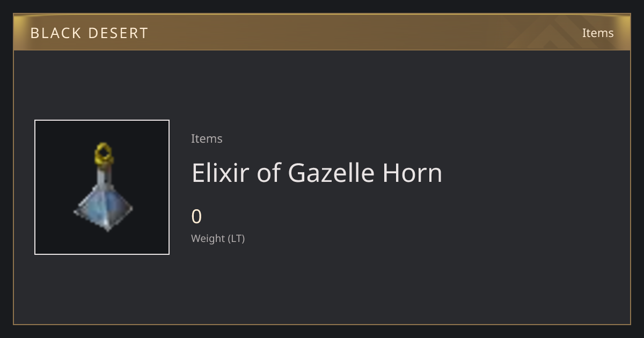The image size is (644, 338).
Task: Click the word Elixir in the item name
Action: point(220,173)
